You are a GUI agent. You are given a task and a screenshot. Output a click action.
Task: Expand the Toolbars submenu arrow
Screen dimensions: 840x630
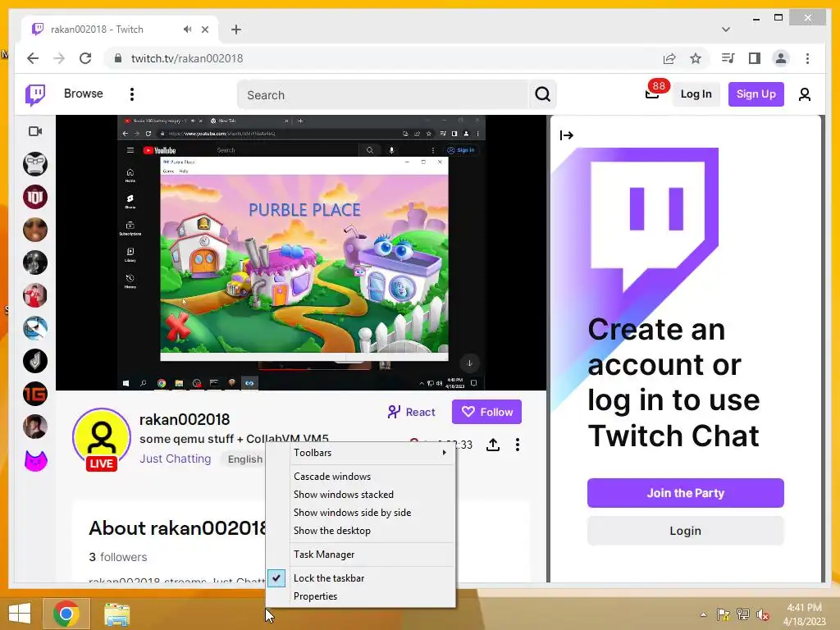(444, 453)
